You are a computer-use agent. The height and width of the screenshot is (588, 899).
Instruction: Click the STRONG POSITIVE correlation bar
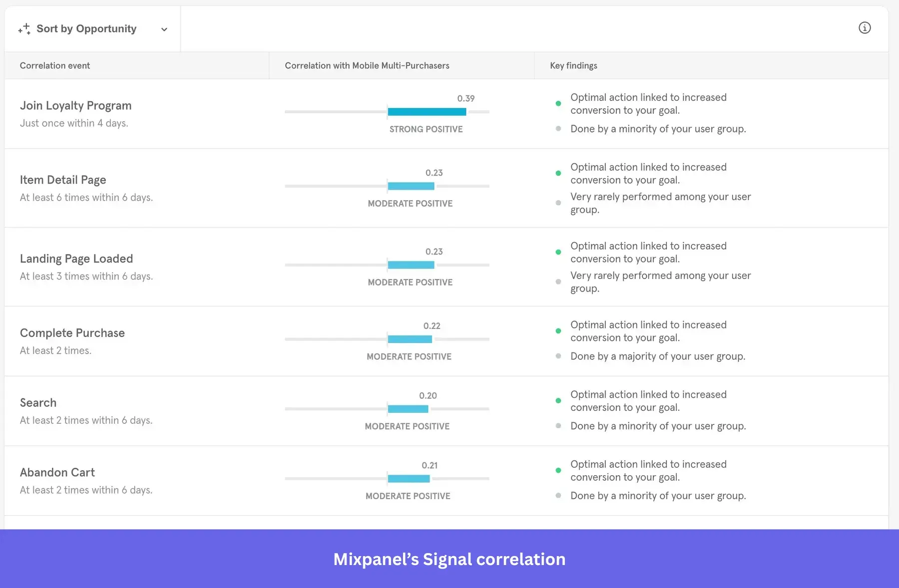[427, 112]
